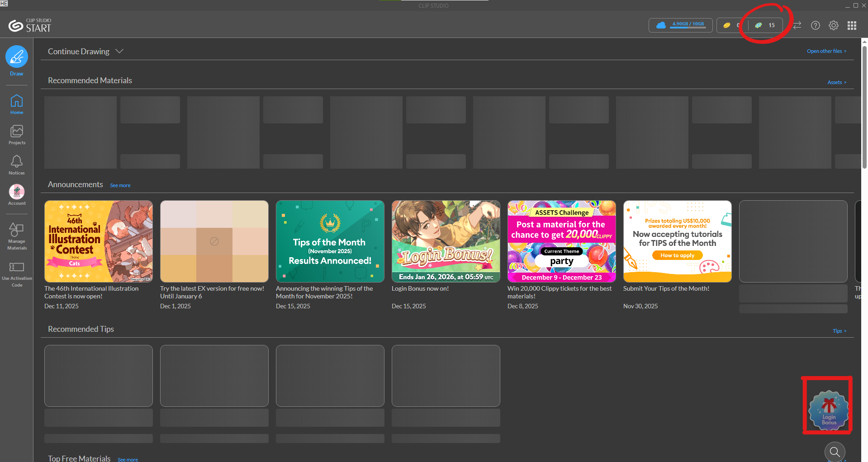This screenshot has width=868, height=462.
Task: Click See more beside Announcements
Action: coord(120,185)
